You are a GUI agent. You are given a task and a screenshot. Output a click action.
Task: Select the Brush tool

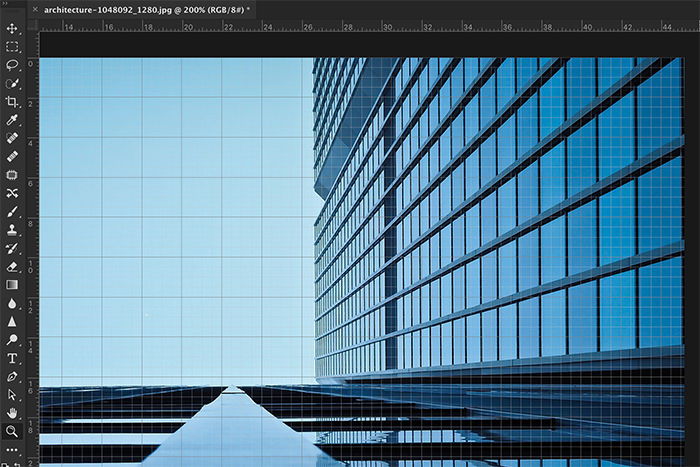pos(12,212)
